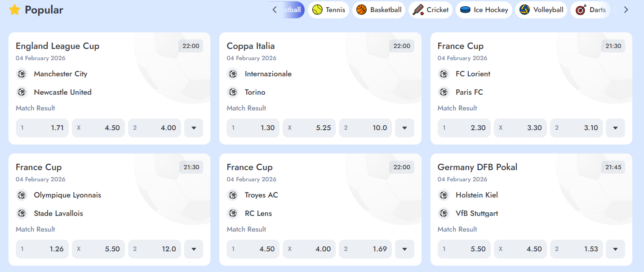The height and width of the screenshot is (272, 644).
Task: Click the darts target icon
Action: pos(581,10)
